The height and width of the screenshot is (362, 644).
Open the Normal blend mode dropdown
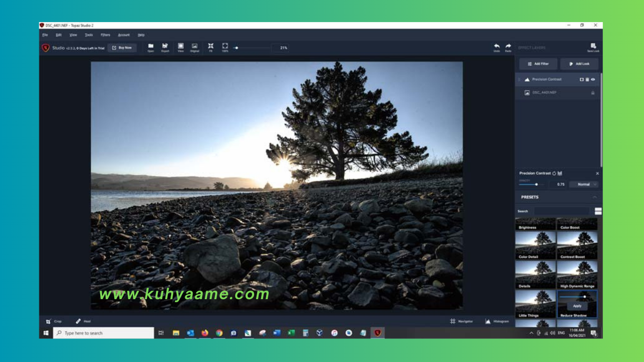[x=584, y=185]
